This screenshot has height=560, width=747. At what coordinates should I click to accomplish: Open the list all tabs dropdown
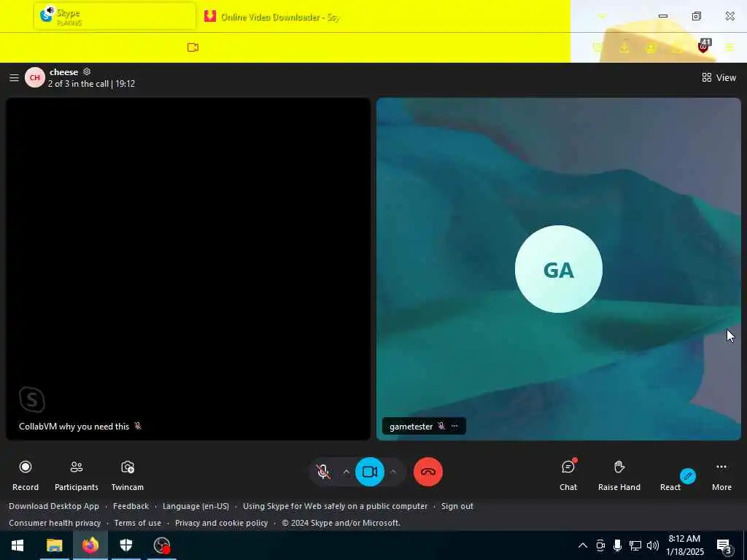coord(602,17)
